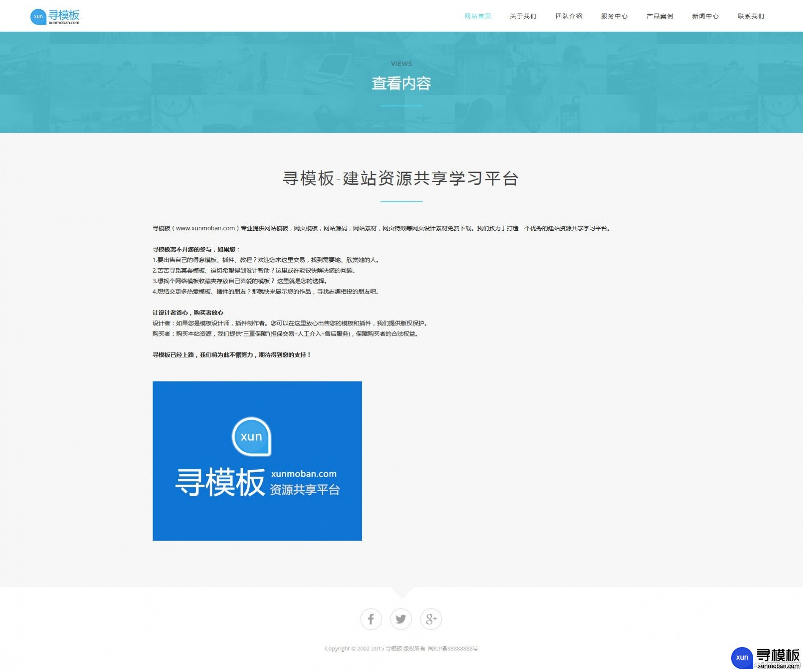Click the 查看内容 banner heading

[x=401, y=83]
